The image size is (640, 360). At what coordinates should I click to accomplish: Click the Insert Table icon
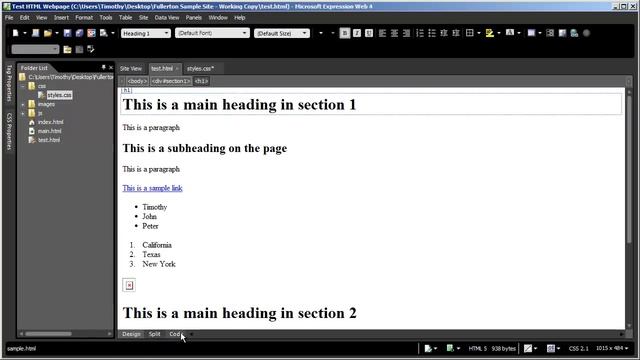531,33
